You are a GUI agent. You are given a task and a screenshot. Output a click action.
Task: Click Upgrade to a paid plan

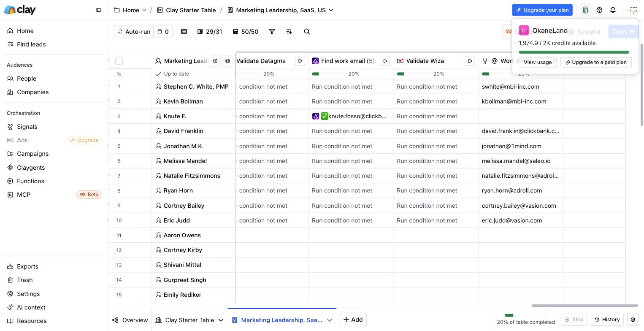tap(596, 62)
